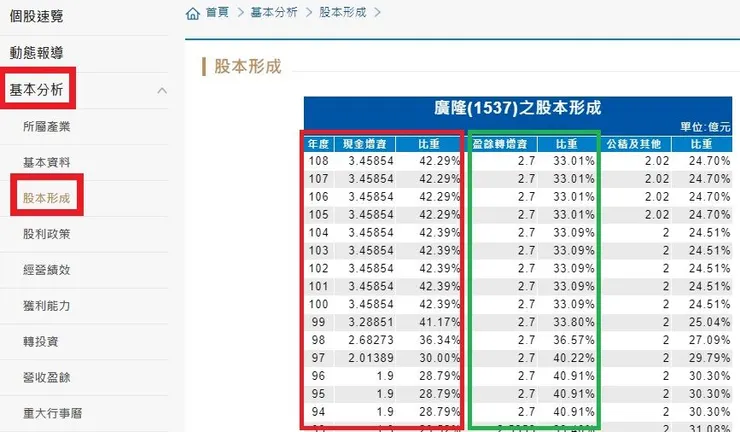740x432 pixels.
Task: Select year cell 106
Action: 319,197
